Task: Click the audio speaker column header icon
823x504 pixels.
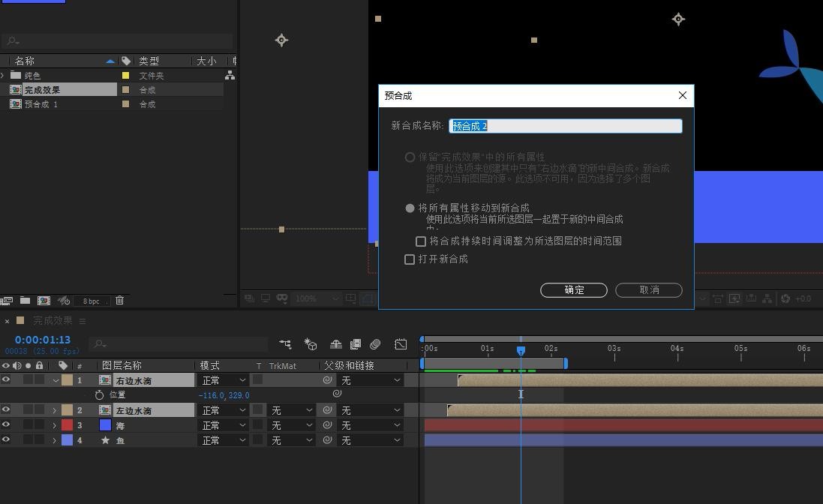Action: 17,365
